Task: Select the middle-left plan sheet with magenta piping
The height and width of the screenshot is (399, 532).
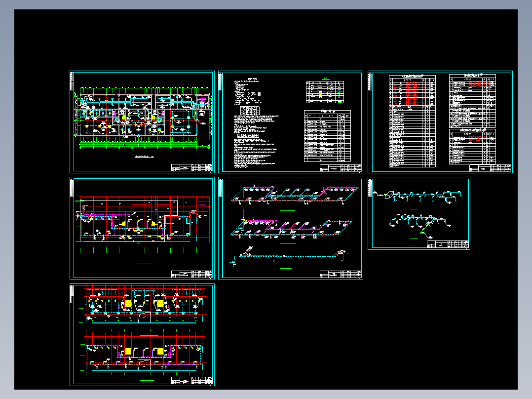Action: pos(142,228)
